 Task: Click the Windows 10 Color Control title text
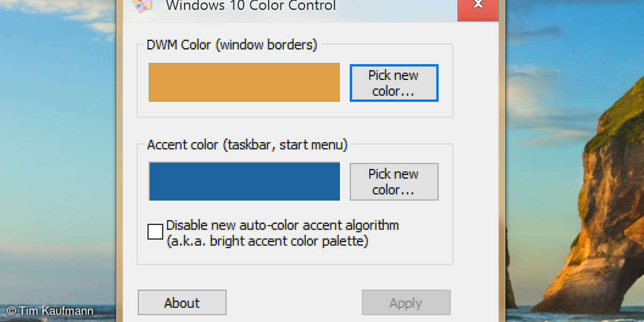pos(251,6)
